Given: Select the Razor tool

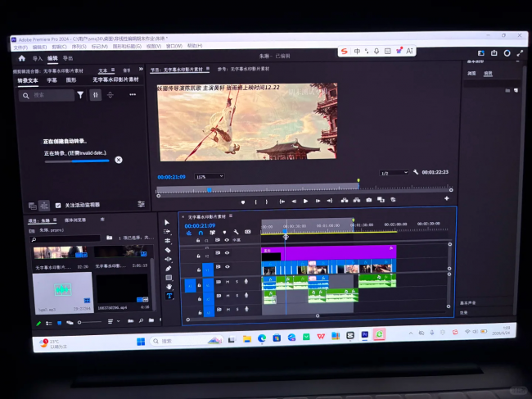Looking at the screenshot, I should (168, 250).
